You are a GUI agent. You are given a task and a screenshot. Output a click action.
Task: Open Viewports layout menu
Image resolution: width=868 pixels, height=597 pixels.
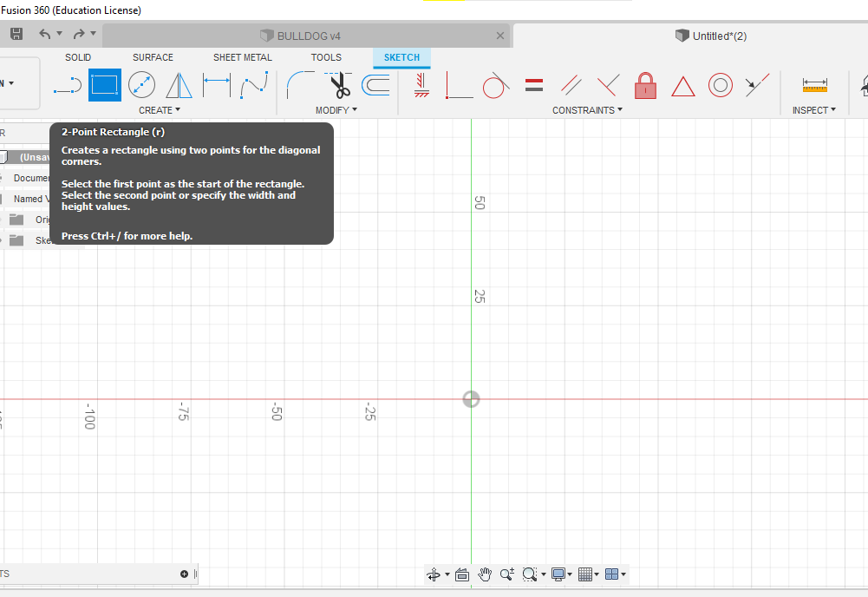click(x=611, y=574)
